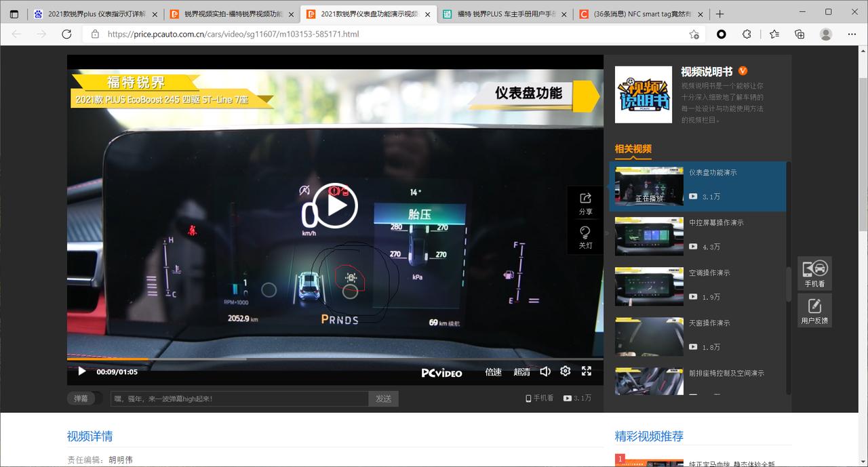The width and height of the screenshot is (868, 467).
Task: Click the 视频说明书 channel title
Action: (x=707, y=71)
